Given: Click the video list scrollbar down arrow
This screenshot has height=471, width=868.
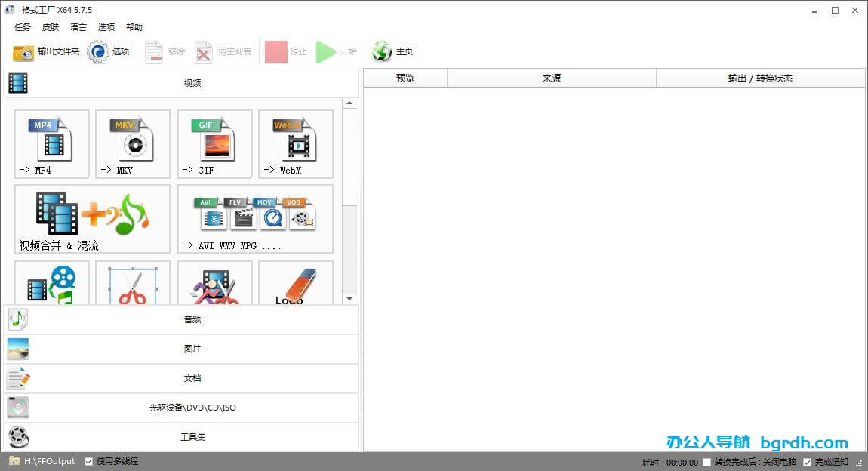Looking at the screenshot, I should pos(349,299).
